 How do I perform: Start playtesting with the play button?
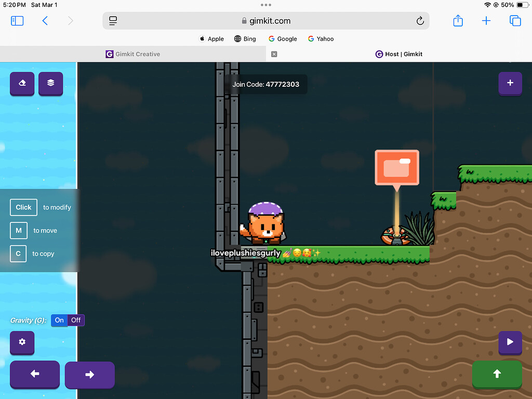tap(510, 343)
